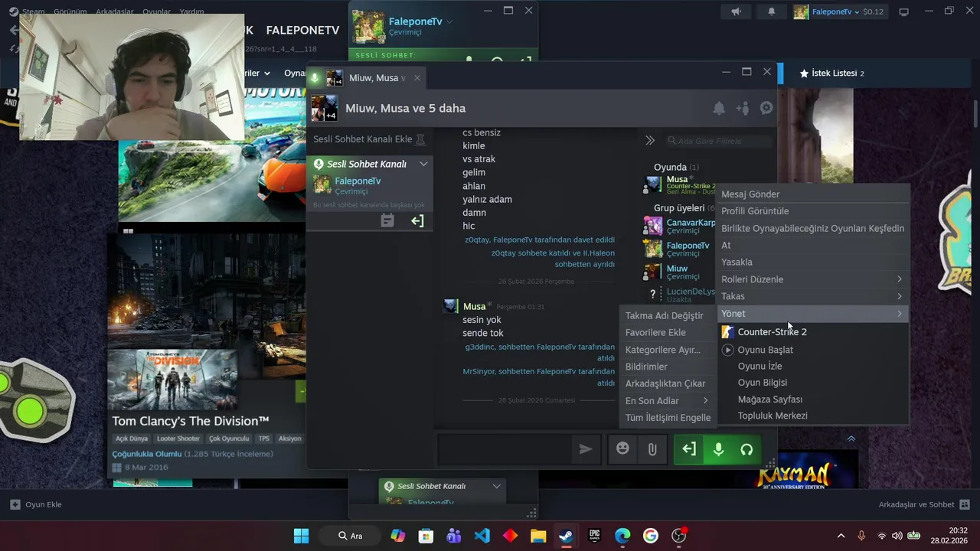Open group chat notification bell settings
The width and height of the screenshot is (980, 551).
coord(719,109)
